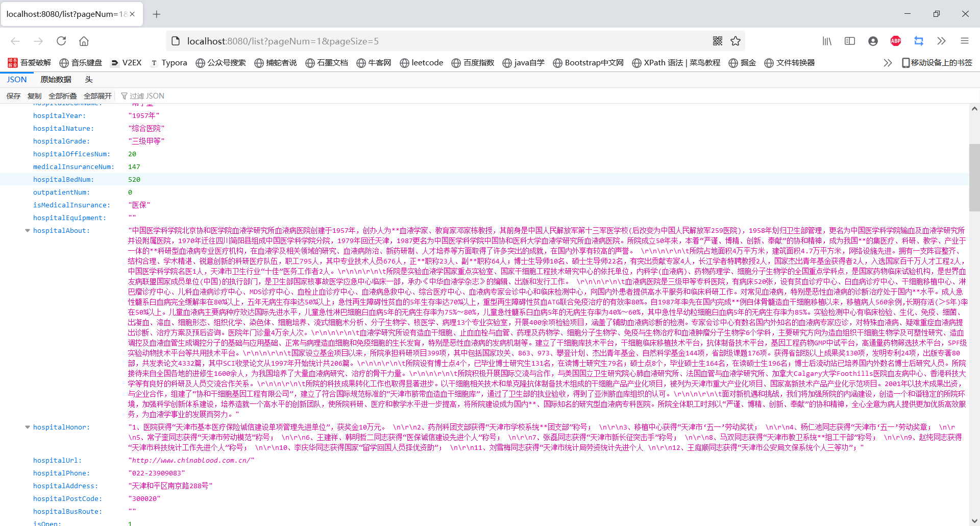Open the Firefox account icon
Image resolution: width=980 pixels, height=526 pixels.
tap(873, 41)
